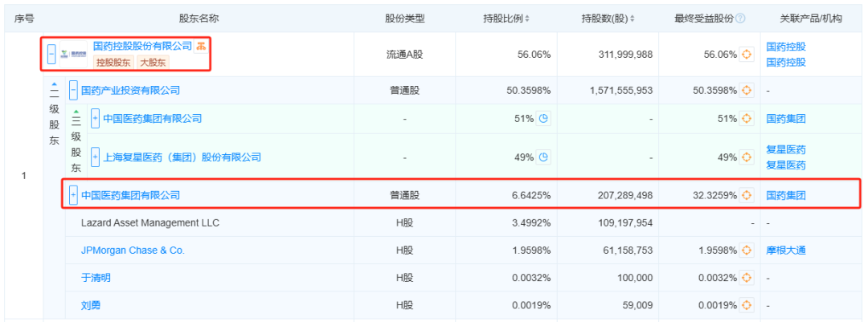
Task: Click holding ratio 6.6425%
Action: (x=531, y=195)
